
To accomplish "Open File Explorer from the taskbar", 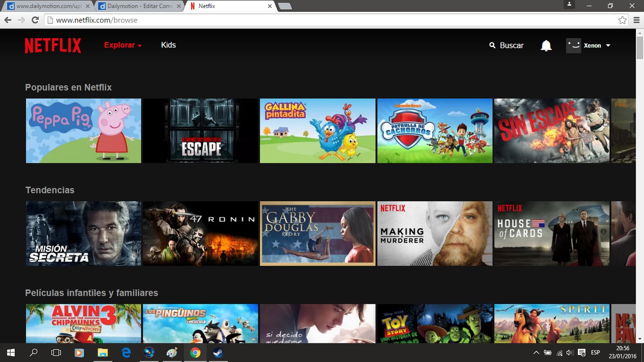I will click(x=103, y=352).
